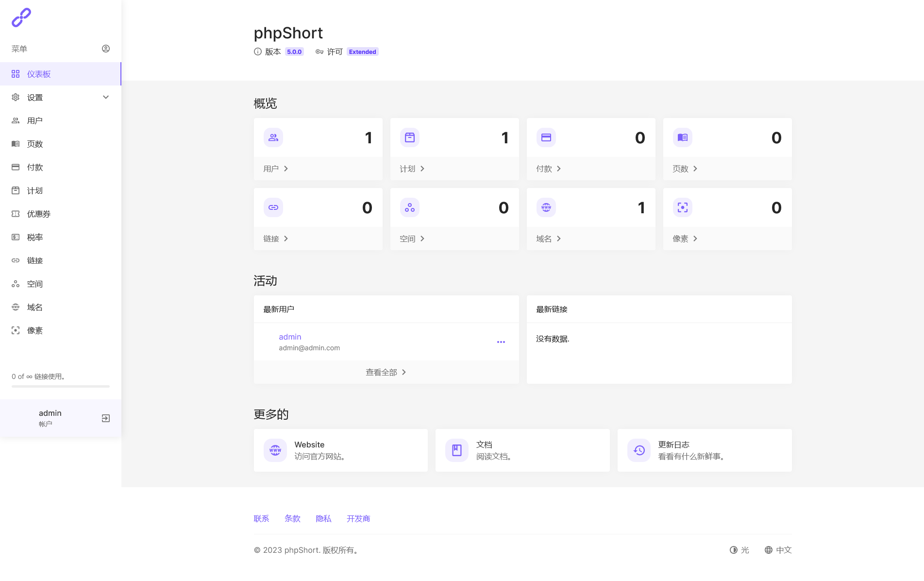Click the 链接 sidebar icon
This screenshot has width=924, height=581.
16,260
